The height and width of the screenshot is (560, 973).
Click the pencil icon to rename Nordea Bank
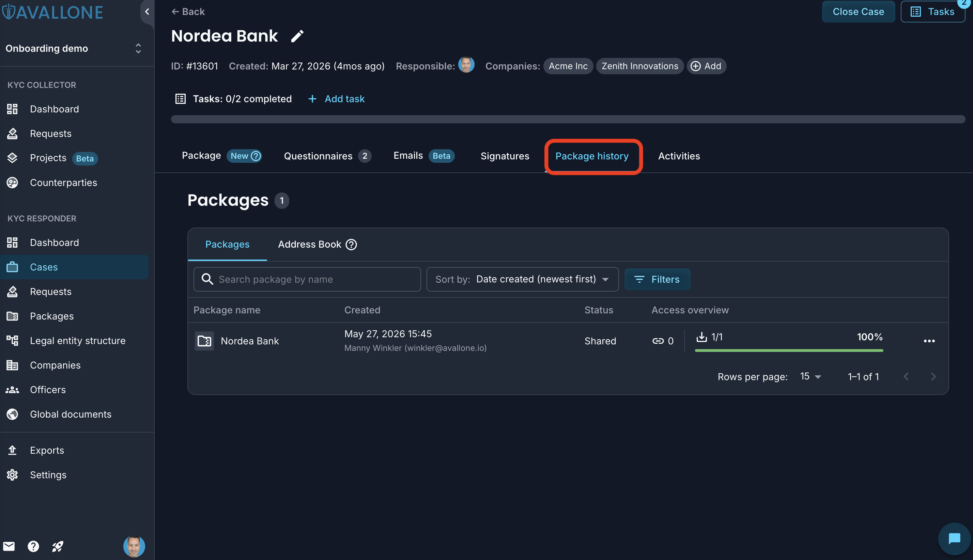point(297,36)
